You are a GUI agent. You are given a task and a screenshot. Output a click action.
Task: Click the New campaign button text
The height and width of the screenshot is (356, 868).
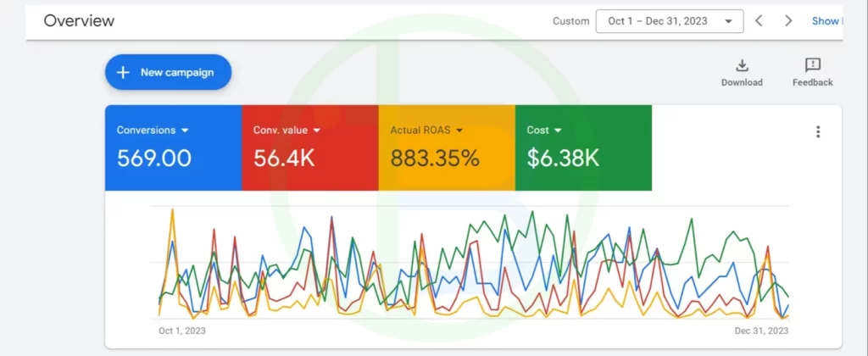point(177,73)
